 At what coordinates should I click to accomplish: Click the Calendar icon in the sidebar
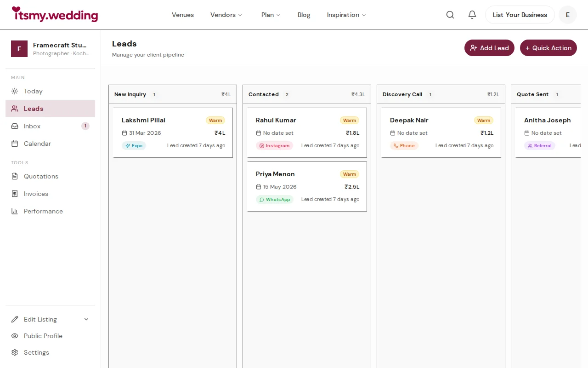pyautogui.click(x=15, y=144)
